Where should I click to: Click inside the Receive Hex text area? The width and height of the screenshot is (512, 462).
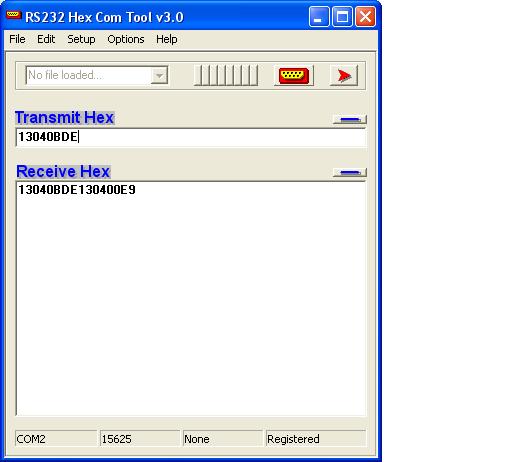[191, 298]
